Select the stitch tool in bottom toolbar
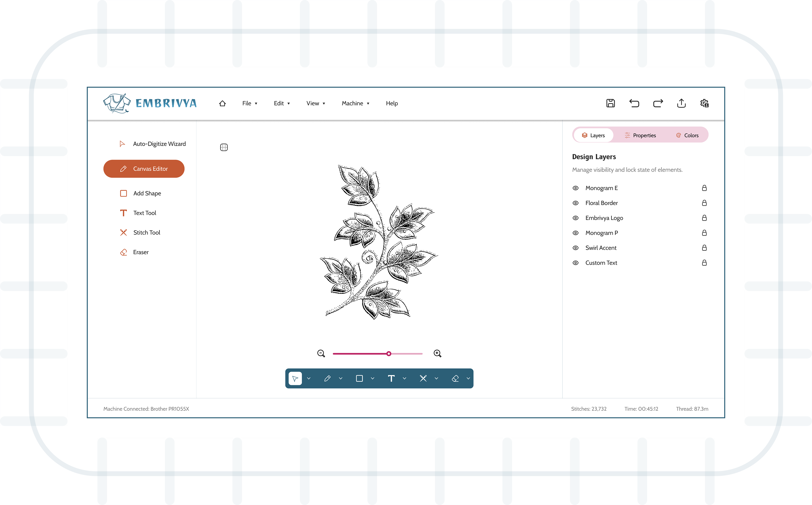Screen dimensions: 812x505 pos(423,379)
